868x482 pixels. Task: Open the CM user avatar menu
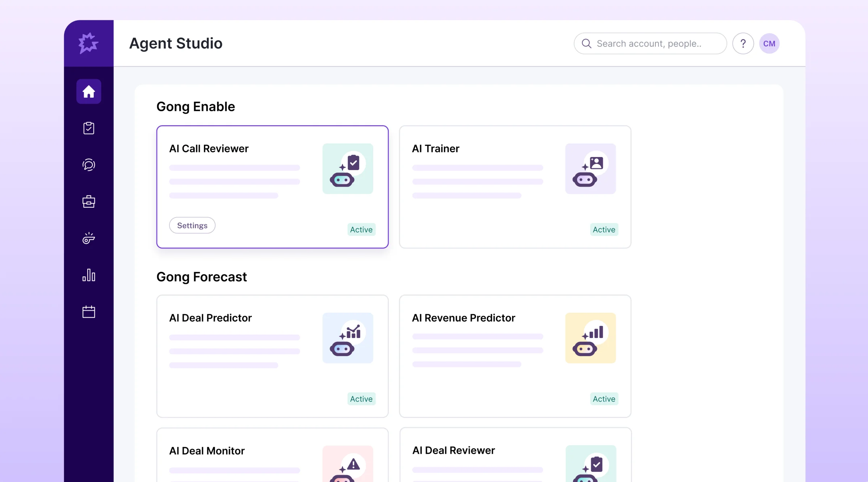pos(769,43)
